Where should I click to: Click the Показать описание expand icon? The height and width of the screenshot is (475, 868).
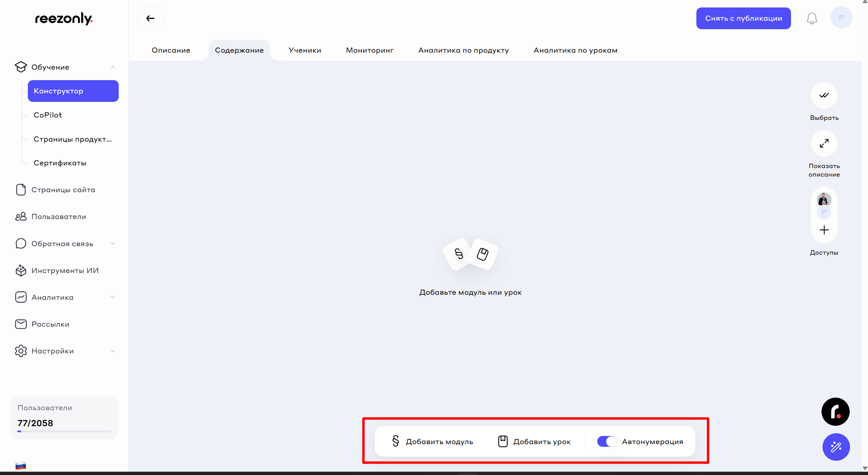point(824,143)
